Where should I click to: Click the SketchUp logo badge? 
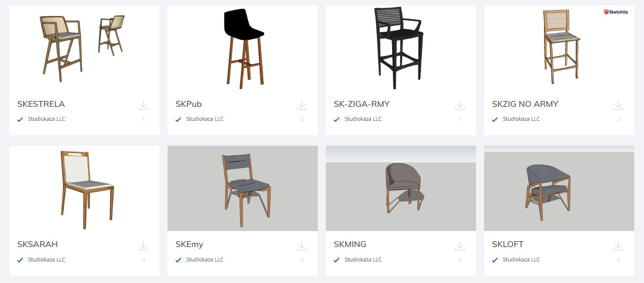(616, 12)
